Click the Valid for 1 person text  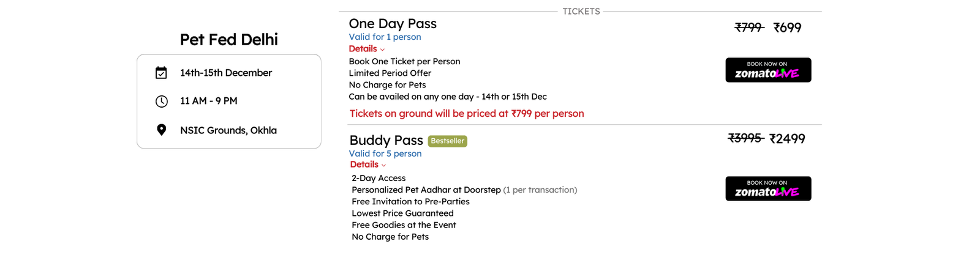coord(385,37)
